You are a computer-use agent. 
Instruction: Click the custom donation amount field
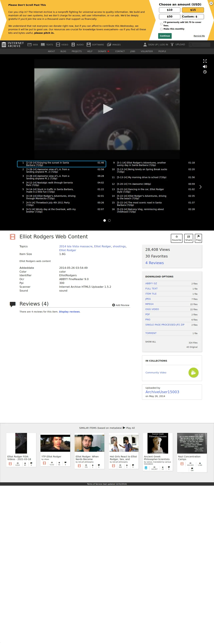pyautogui.click(x=201, y=17)
